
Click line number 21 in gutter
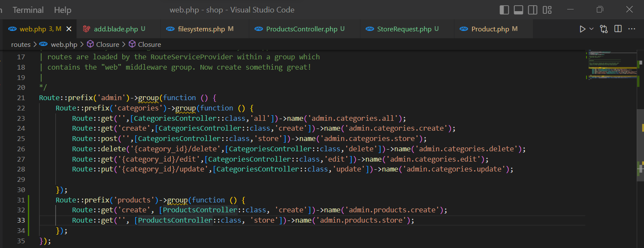[x=21, y=98]
